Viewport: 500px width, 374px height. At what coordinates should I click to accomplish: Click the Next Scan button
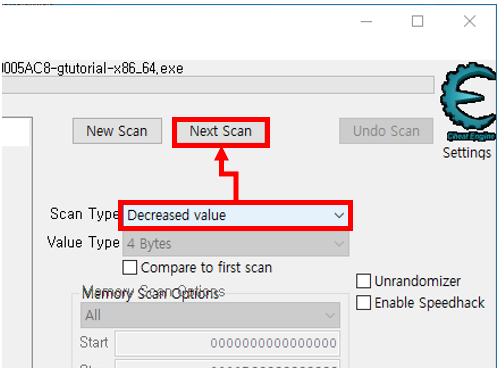(221, 131)
